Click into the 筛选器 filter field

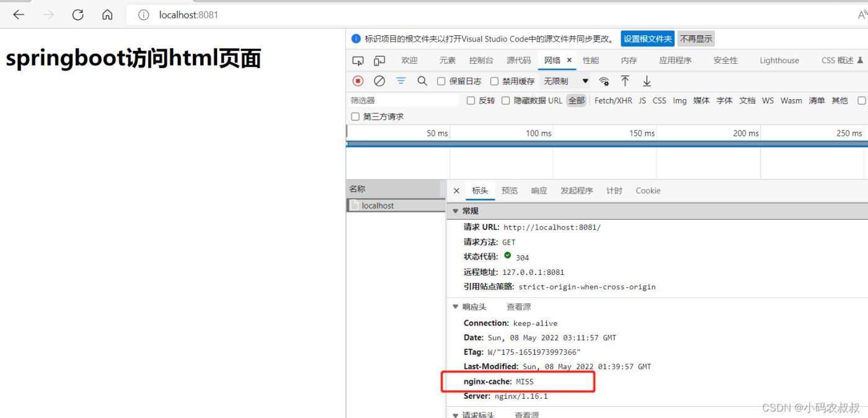[403, 100]
